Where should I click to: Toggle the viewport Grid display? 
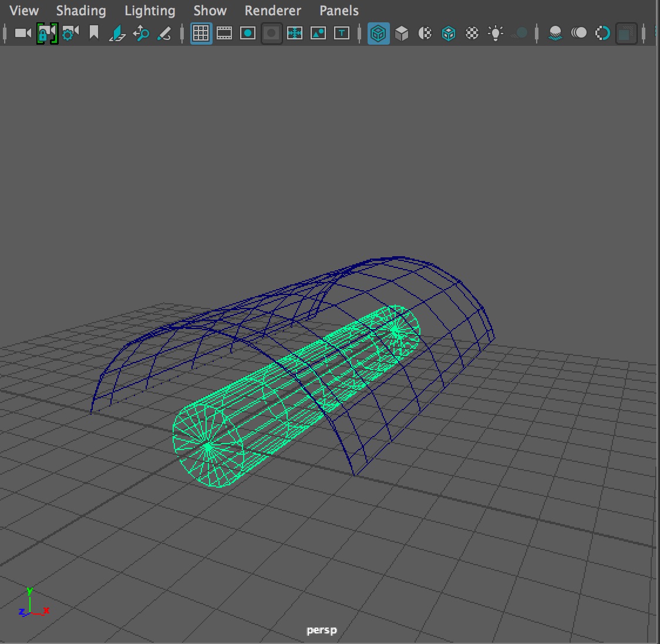click(201, 33)
